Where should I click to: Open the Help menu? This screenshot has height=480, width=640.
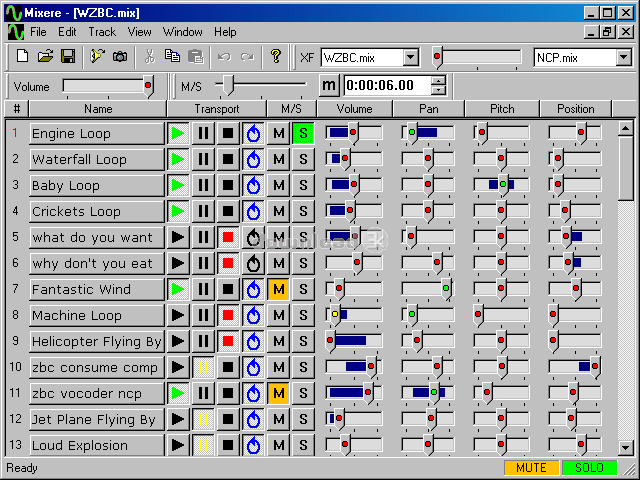pyautogui.click(x=225, y=32)
